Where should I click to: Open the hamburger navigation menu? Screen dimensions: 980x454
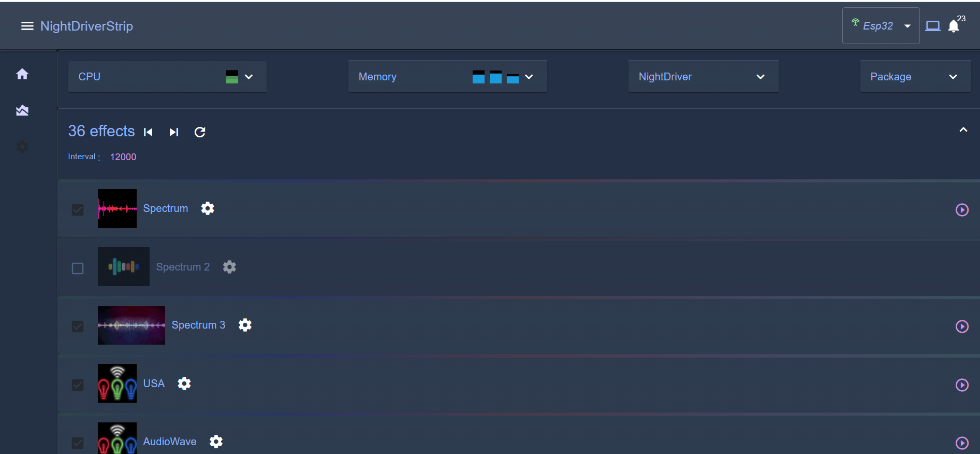(27, 26)
